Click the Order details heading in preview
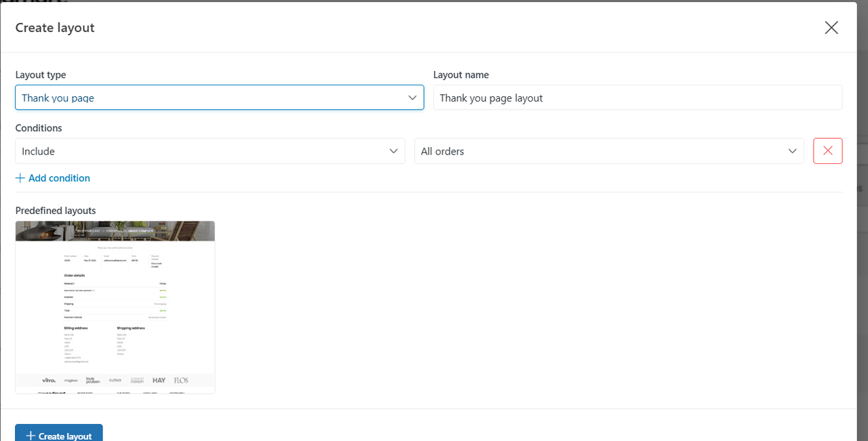The image size is (868, 441). tap(75, 276)
